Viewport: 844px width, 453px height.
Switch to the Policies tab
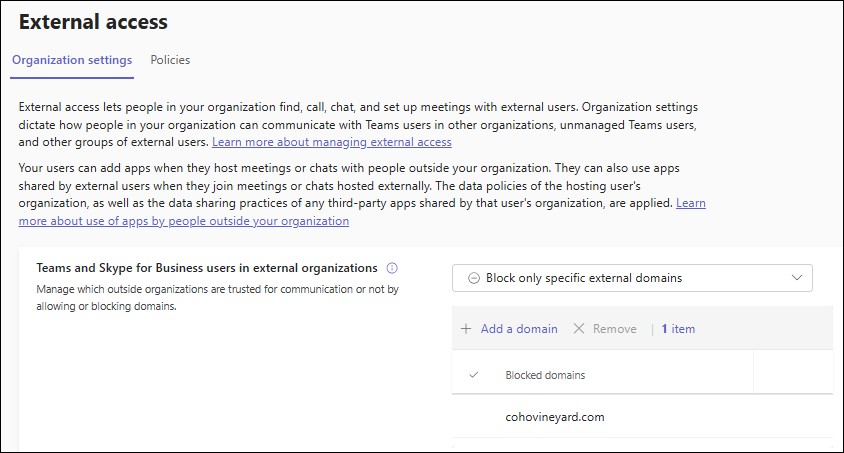click(x=170, y=60)
